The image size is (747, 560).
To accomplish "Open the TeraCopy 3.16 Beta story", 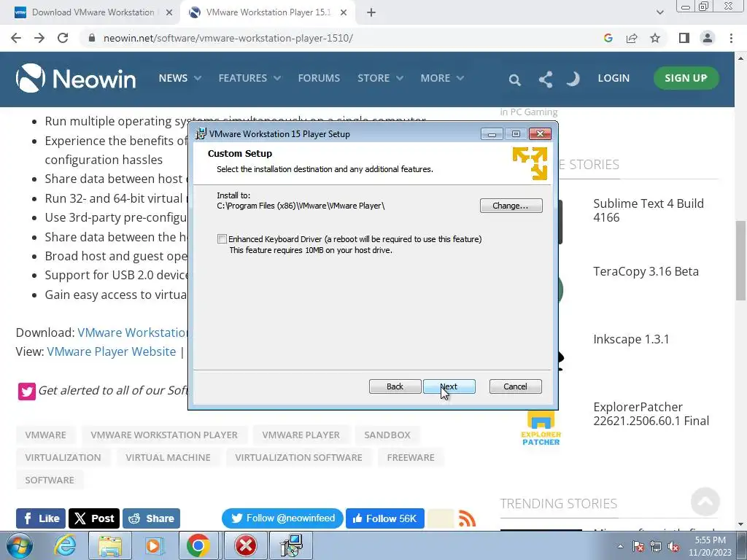I will (x=646, y=271).
